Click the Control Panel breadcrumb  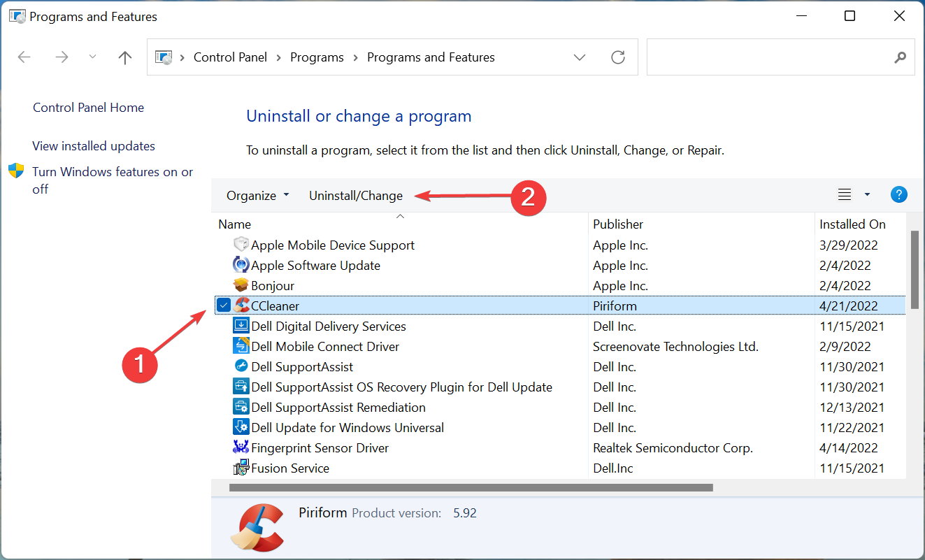230,57
